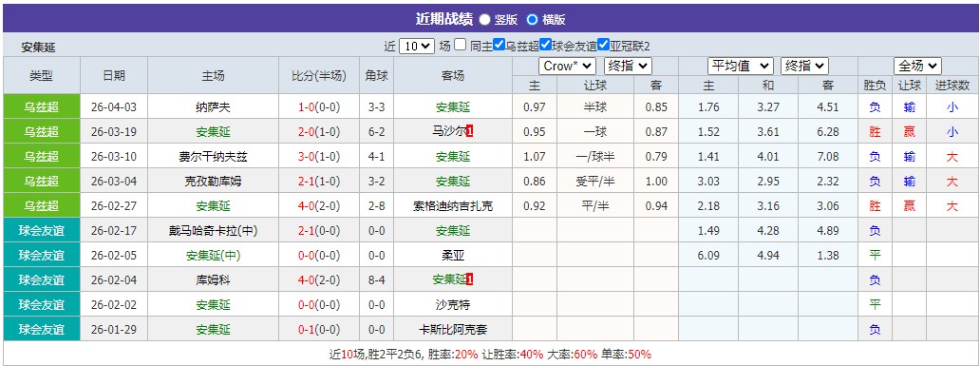Image resolution: width=980 pixels, height=366 pixels.
Task: Click score 4-0 of 库姆科 match
Action: [x=307, y=280]
